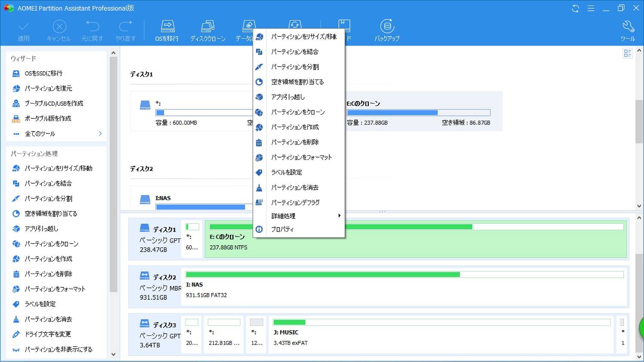The width and height of the screenshot is (644, 362).
Task: Choose ラベルを設定 in context menu
Action: 299,173
